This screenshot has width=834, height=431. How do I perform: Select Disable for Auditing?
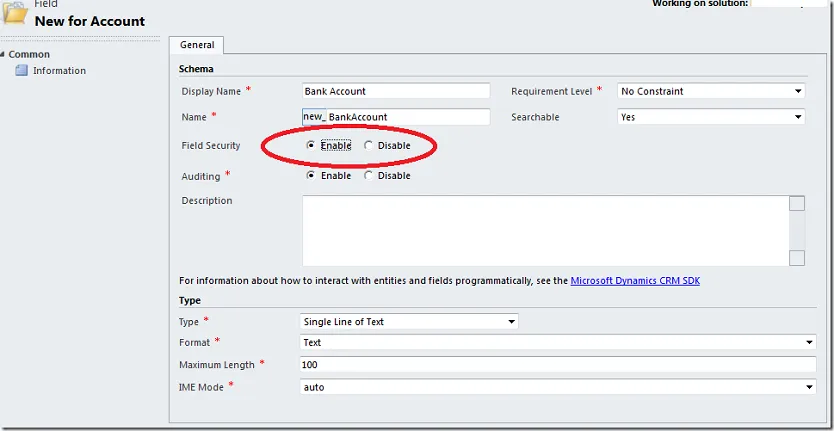368,176
